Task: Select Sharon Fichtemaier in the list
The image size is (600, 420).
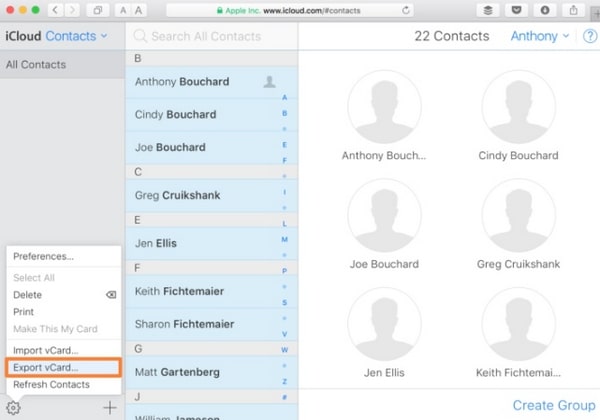Action: [212, 324]
